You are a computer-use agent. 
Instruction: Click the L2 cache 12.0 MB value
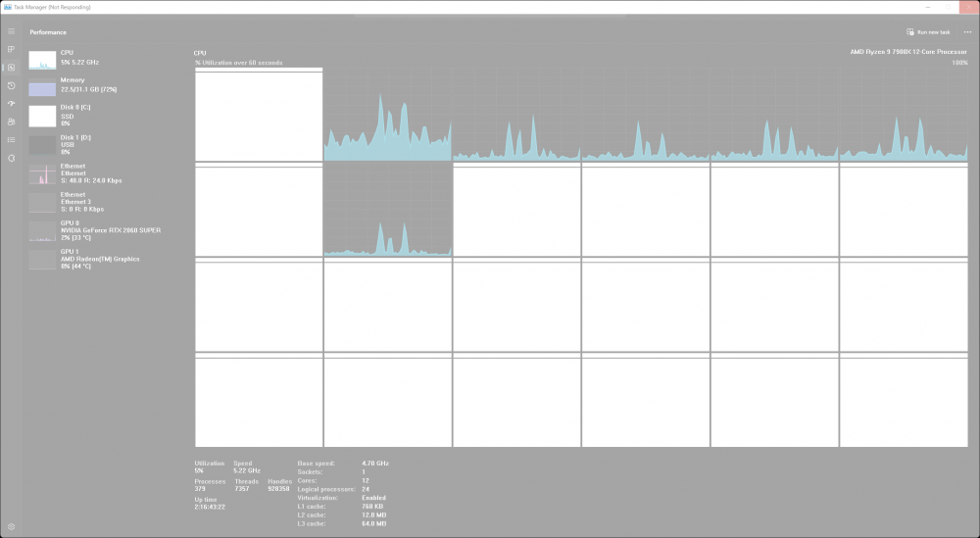373,514
